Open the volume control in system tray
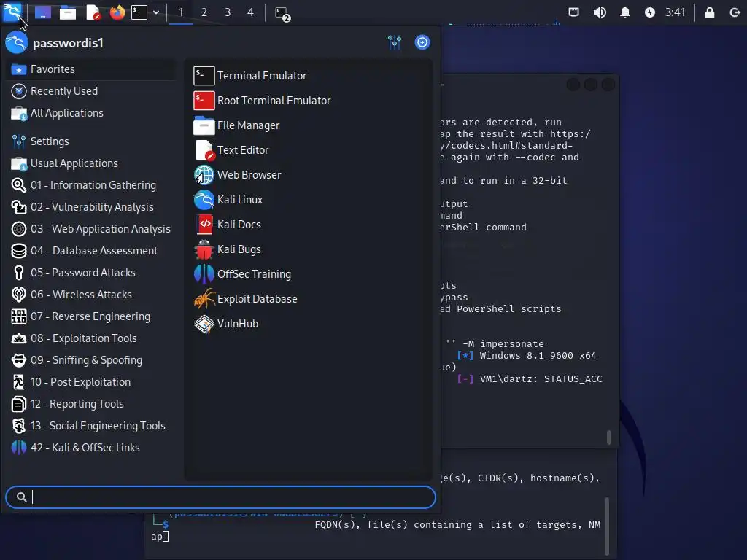This screenshot has height=560, width=747. (x=600, y=12)
